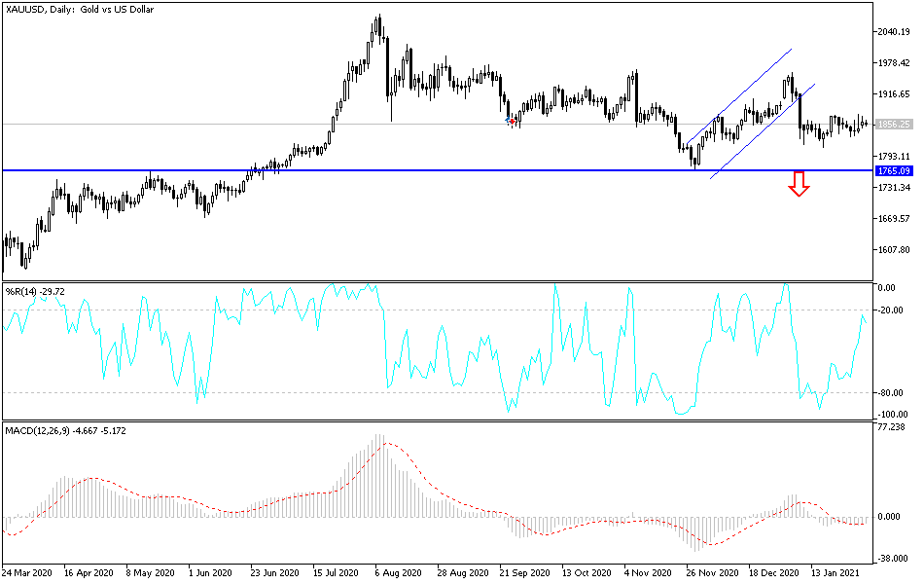Click the -38.000 value on the MACD scale
Screen dimensions: 924x584
click(892, 559)
